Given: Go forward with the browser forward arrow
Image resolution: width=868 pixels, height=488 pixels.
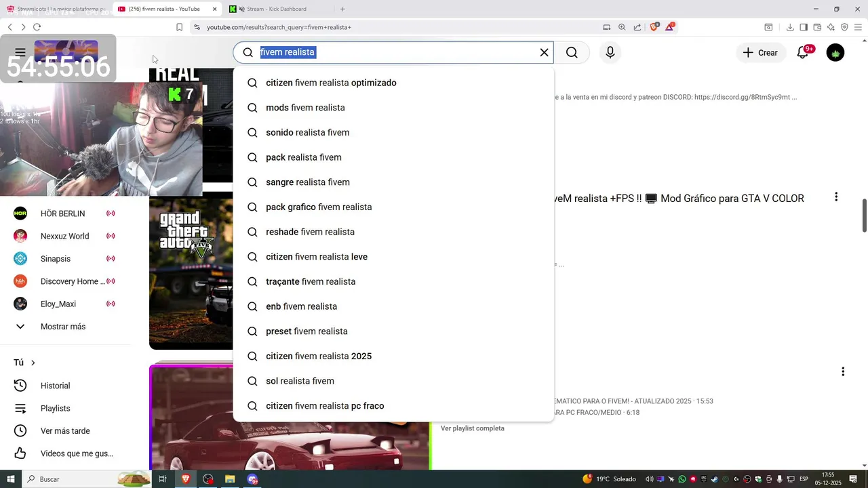Looking at the screenshot, I should point(23,27).
